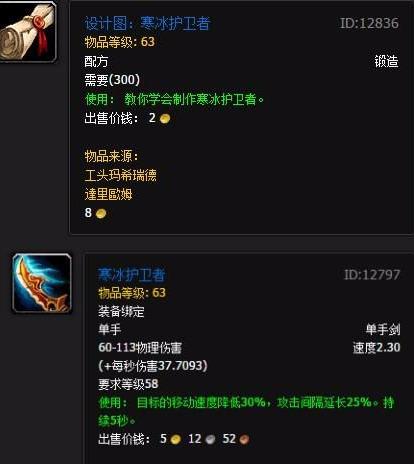This screenshot has height=464, width=414.
Task: Select the ID:12797 text
Action: click(372, 275)
